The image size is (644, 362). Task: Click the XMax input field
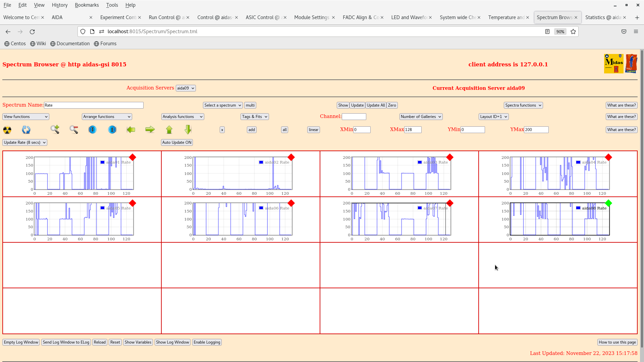413,130
